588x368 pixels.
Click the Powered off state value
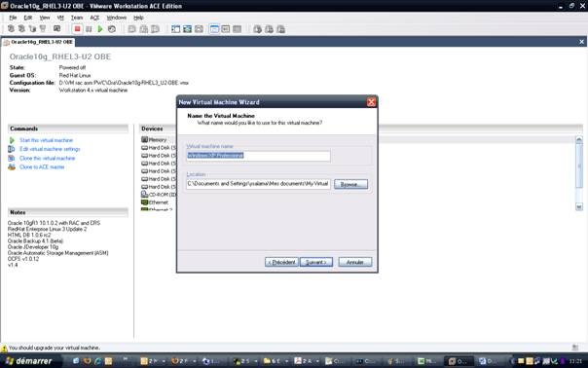pyautogui.click(x=72, y=67)
